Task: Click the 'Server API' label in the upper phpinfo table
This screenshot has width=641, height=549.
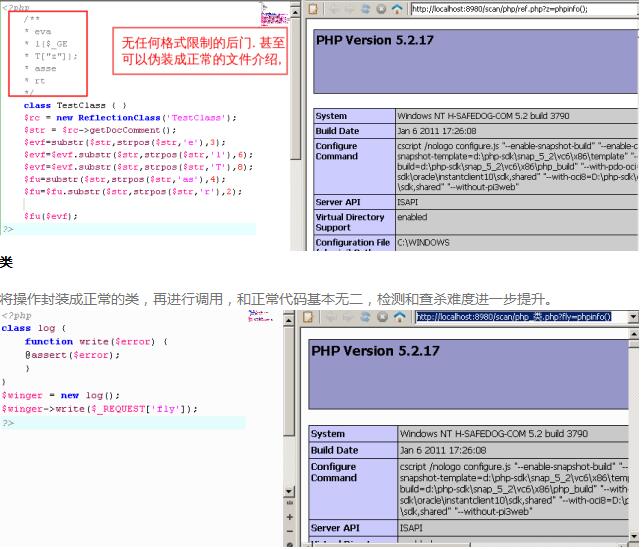Action: [x=338, y=202]
